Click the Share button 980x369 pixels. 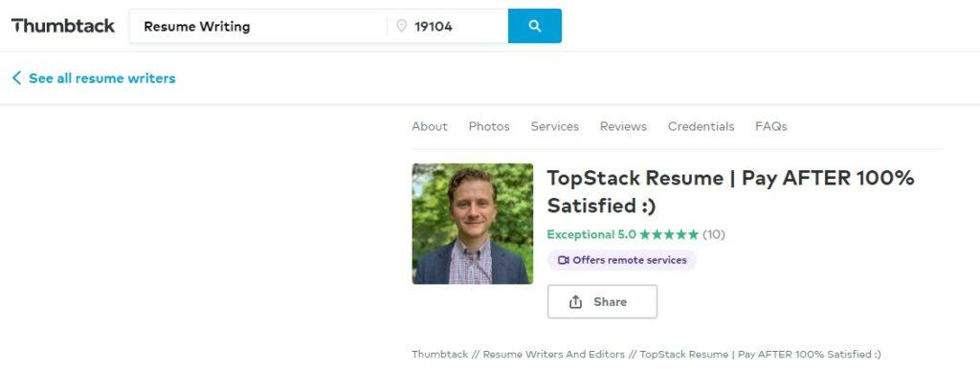(603, 301)
